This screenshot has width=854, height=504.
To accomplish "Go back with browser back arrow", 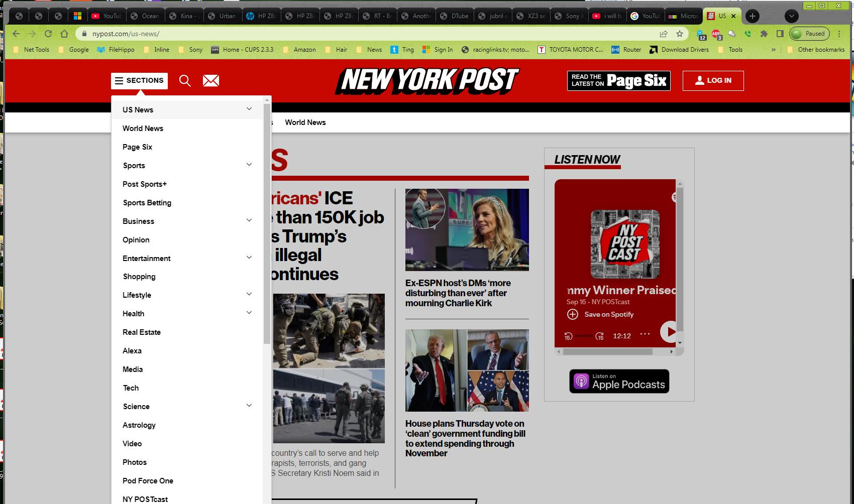I will [x=16, y=34].
